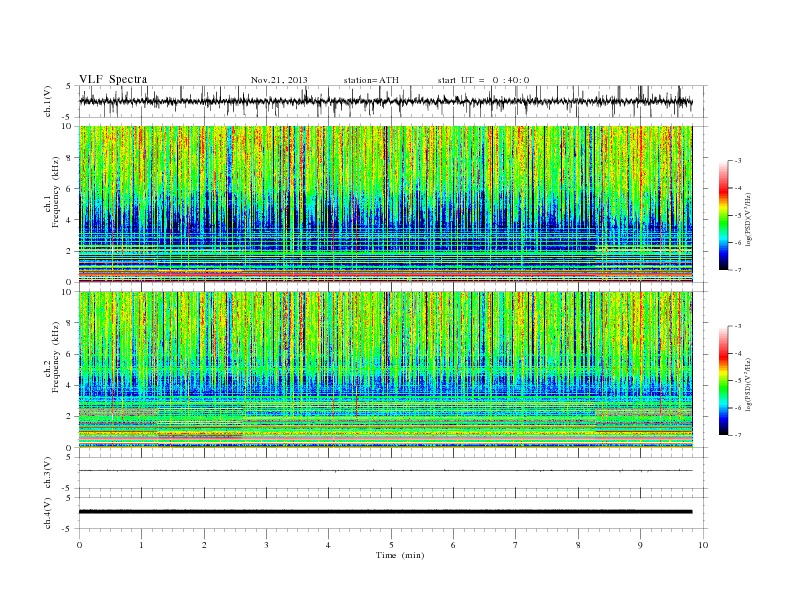Click the "8" tick on time axis
The image size is (792, 612).
pyautogui.click(x=578, y=545)
